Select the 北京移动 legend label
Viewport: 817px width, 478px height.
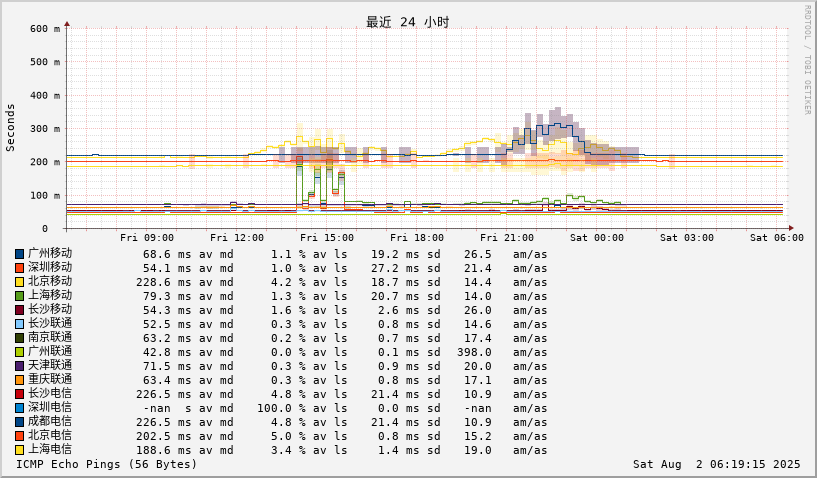point(50,281)
